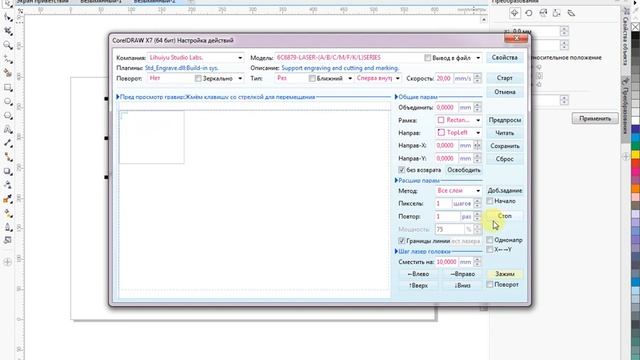Screen dimensions: 640x360
Task: Click the Доб.задание button
Action: tap(504, 191)
